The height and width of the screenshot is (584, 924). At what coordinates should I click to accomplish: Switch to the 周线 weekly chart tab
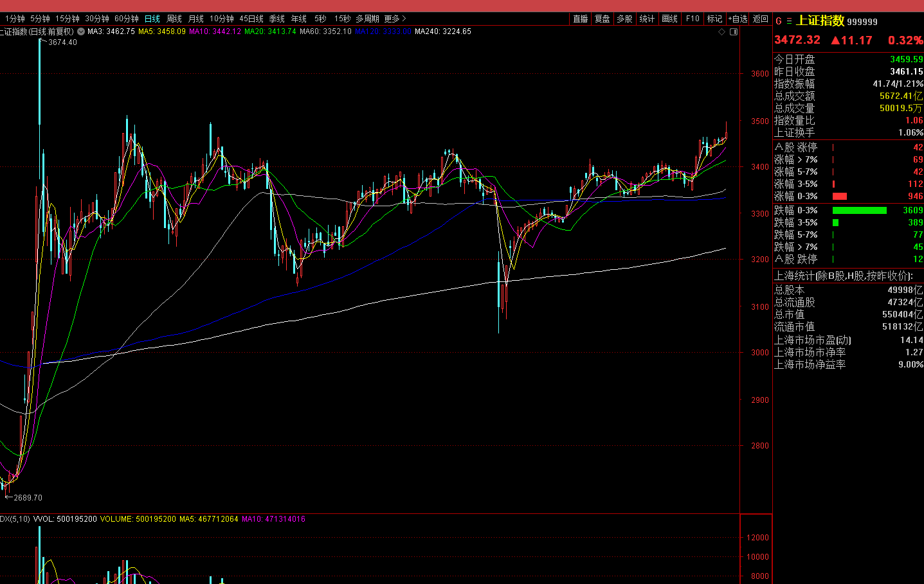click(x=174, y=19)
